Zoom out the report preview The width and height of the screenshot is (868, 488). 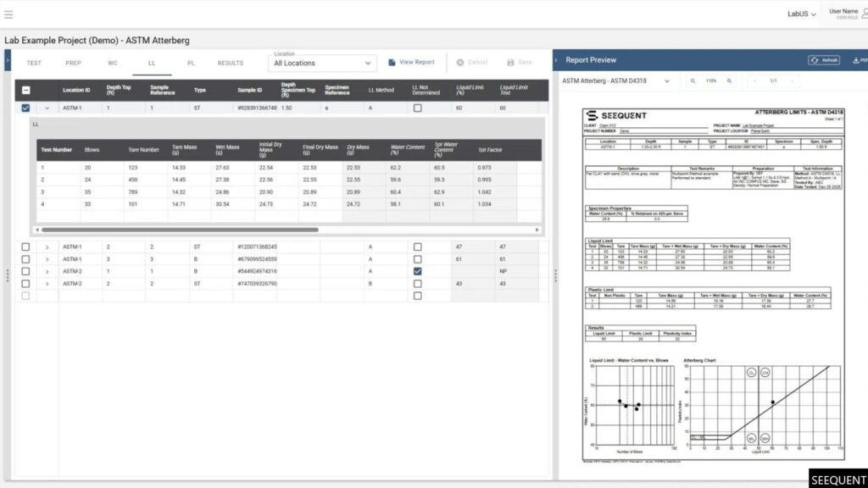pos(693,80)
